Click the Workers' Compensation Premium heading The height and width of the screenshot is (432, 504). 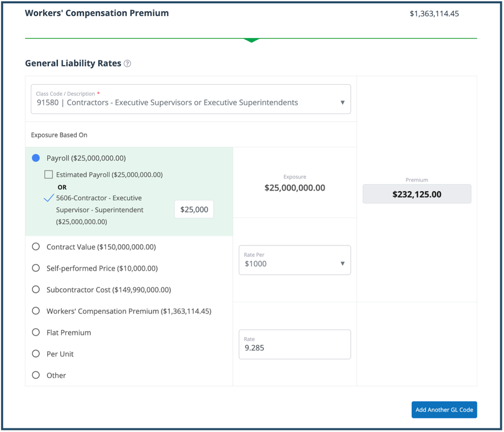[97, 13]
